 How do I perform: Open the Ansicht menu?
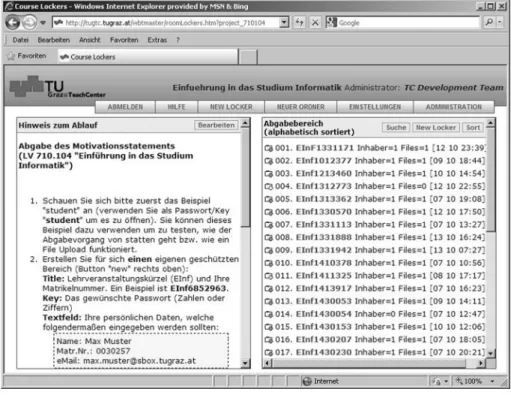pos(90,40)
